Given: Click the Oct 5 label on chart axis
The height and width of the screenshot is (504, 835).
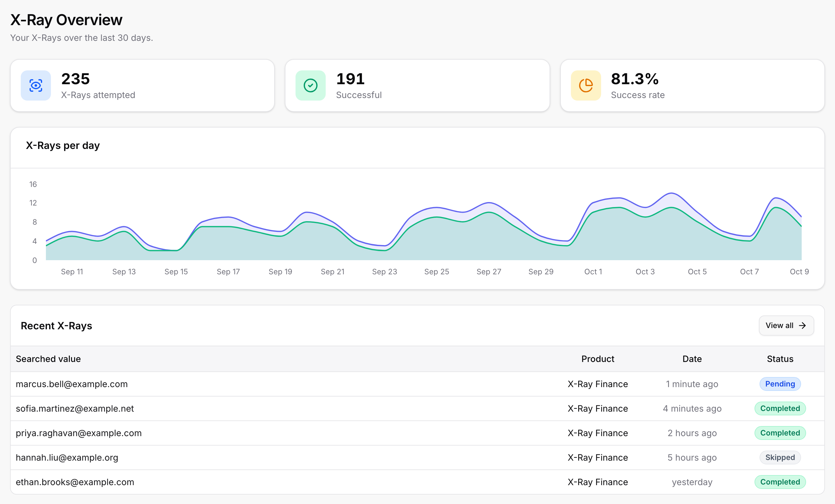Looking at the screenshot, I should pyautogui.click(x=697, y=272).
